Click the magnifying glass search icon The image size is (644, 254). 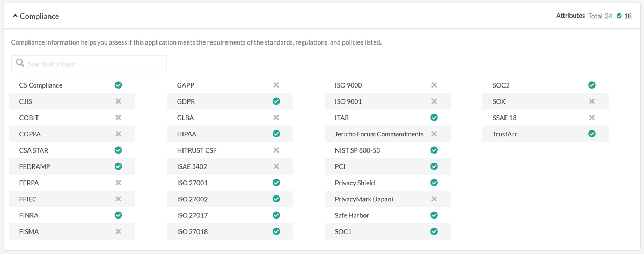point(20,63)
